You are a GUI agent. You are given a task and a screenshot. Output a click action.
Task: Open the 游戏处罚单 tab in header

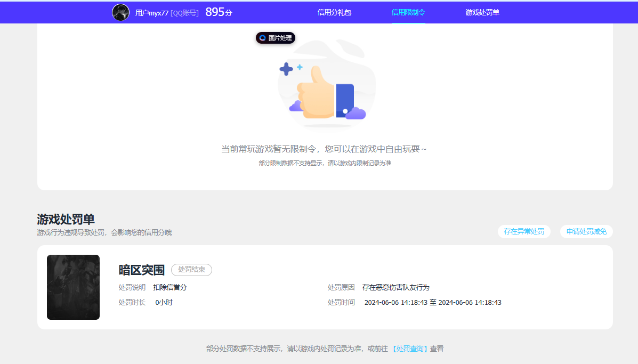[482, 13]
